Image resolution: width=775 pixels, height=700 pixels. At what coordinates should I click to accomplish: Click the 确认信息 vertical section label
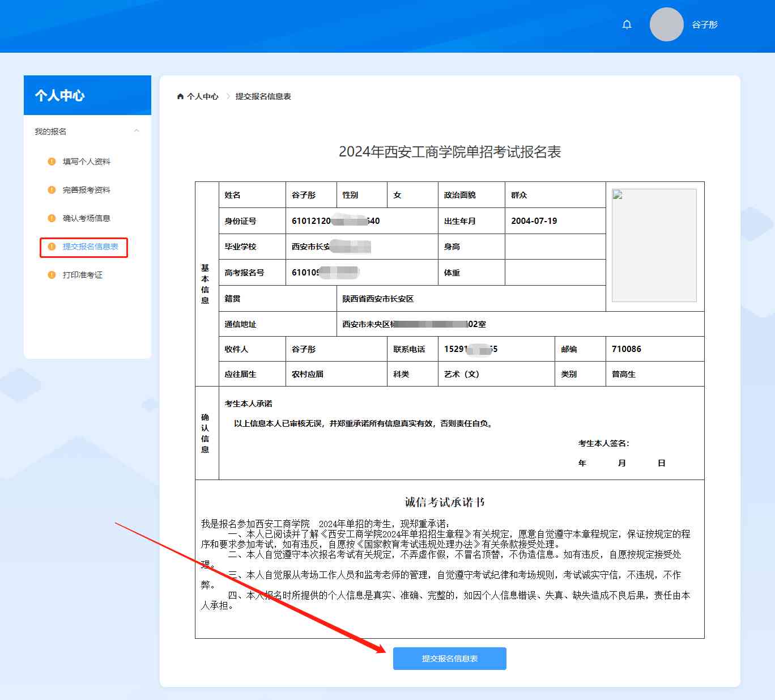click(205, 433)
